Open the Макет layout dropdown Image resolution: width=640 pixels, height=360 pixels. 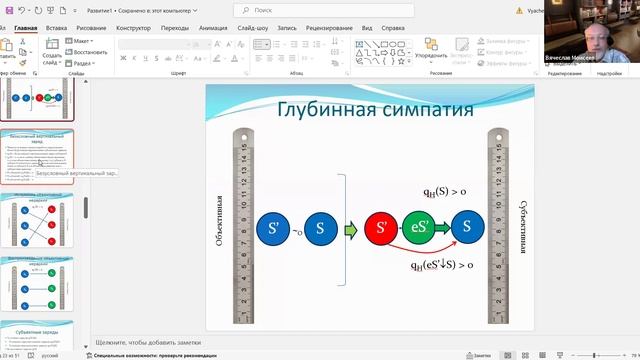point(79,41)
